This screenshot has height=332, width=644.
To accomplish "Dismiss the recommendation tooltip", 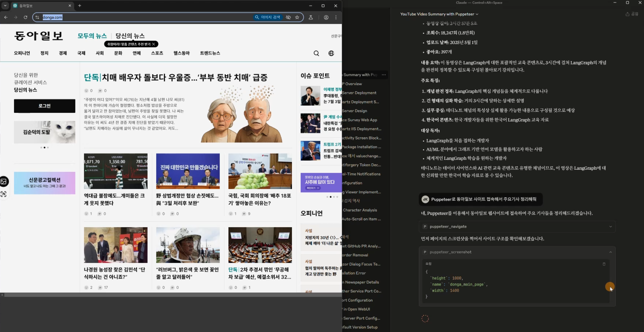I will pyautogui.click(x=154, y=44).
